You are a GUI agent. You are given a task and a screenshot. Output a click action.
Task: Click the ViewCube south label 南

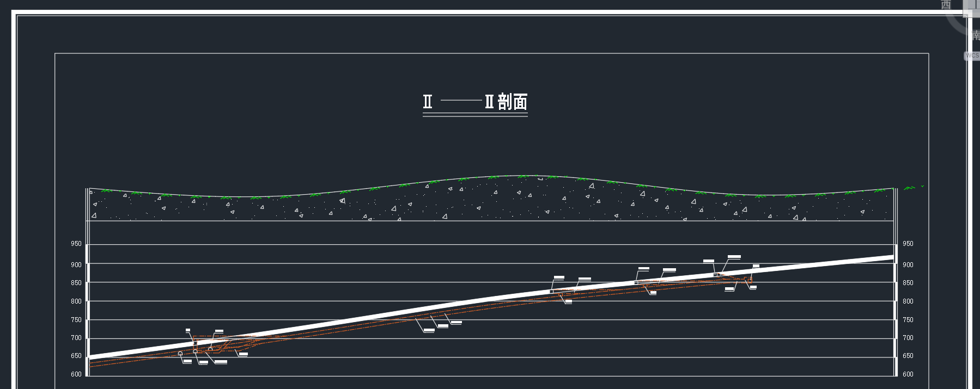coord(976,35)
